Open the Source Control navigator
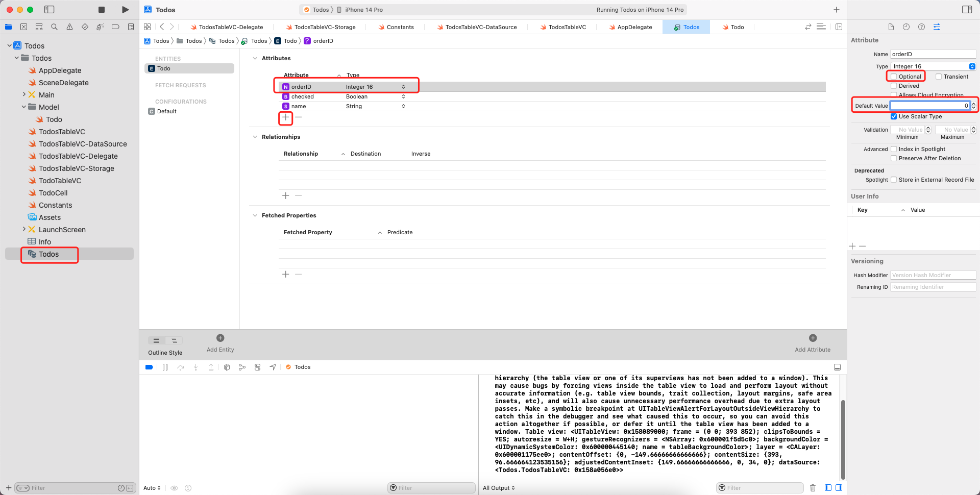 23,27
